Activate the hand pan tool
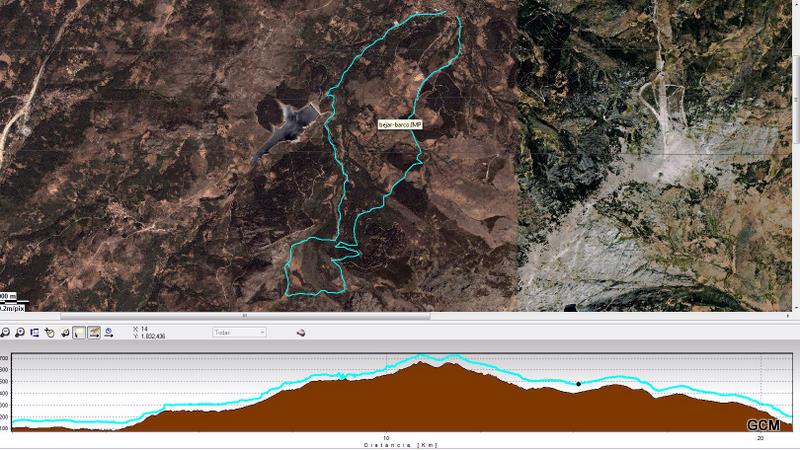 (50, 332)
